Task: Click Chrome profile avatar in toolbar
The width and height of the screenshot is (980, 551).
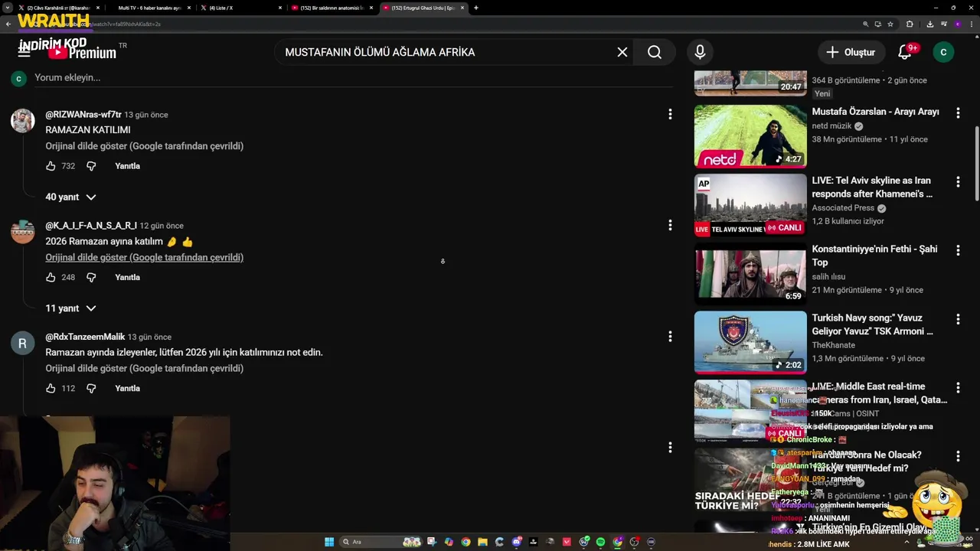Action: (x=957, y=24)
